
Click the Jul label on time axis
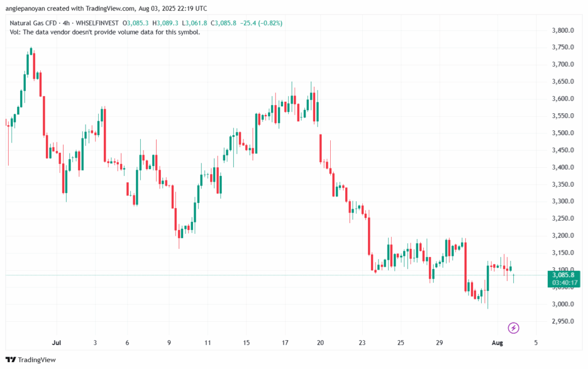[x=57, y=343]
